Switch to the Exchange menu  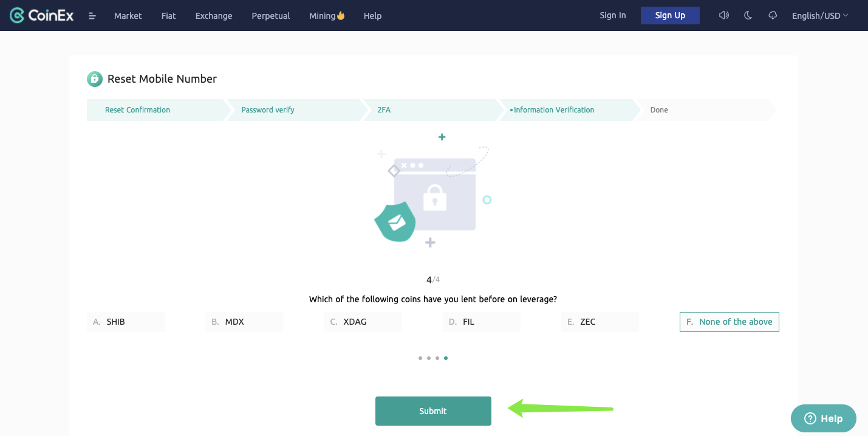[x=213, y=16]
